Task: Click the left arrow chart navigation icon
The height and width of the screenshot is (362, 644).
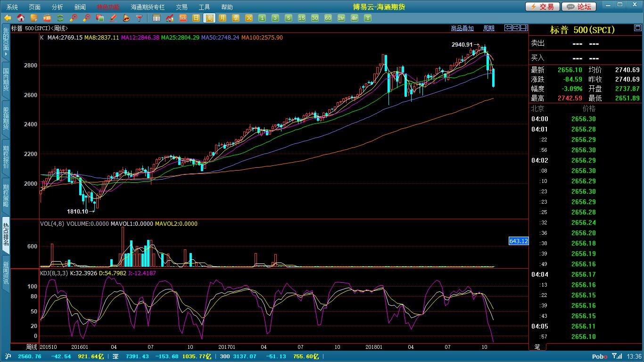Action: click(508, 28)
